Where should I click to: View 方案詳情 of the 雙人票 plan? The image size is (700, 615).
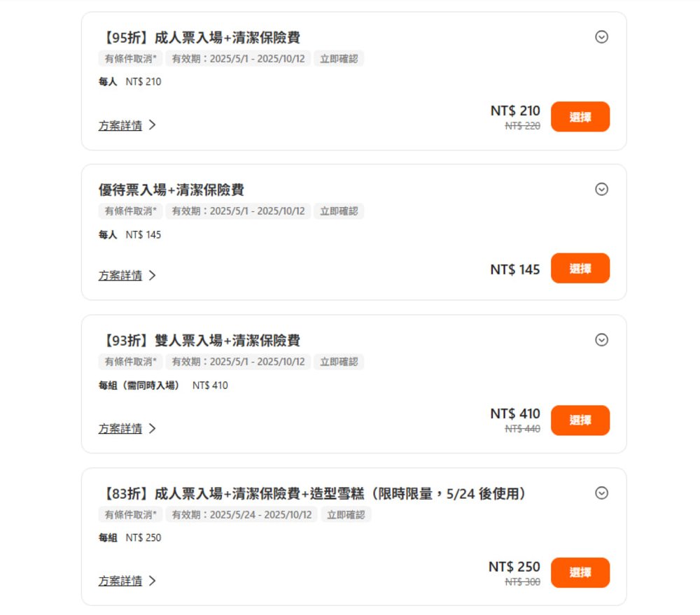120,429
